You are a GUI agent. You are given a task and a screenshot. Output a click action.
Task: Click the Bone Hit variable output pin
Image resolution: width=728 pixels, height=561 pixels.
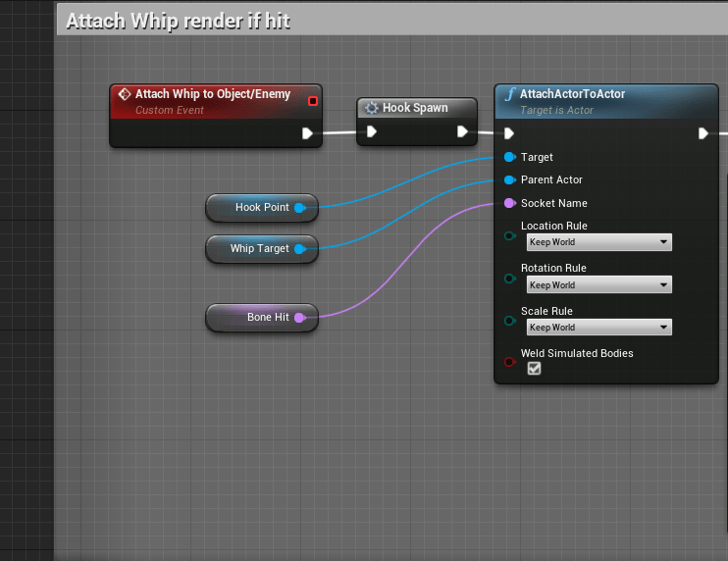[x=299, y=318]
